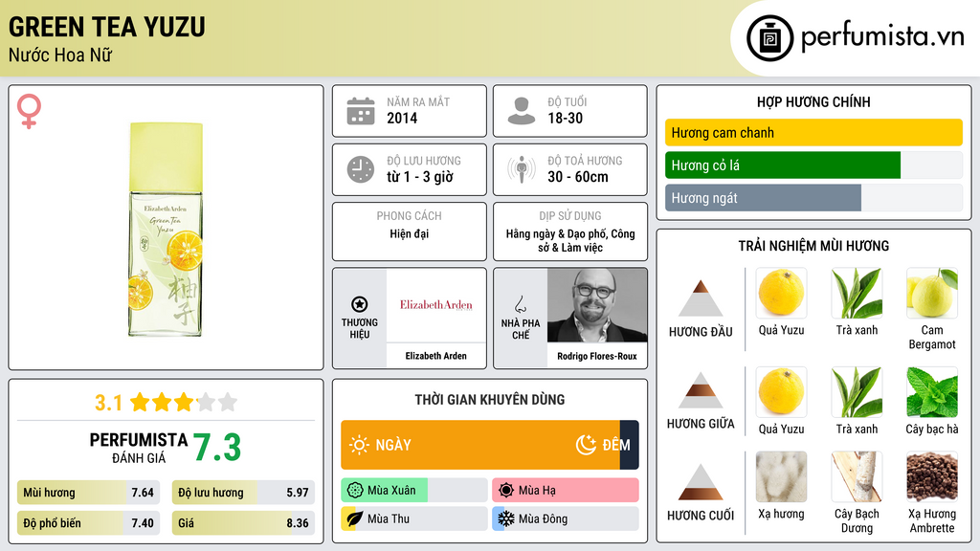Click the Hương cuối pyramid icon
The height and width of the screenshot is (551, 980).
(x=701, y=482)
